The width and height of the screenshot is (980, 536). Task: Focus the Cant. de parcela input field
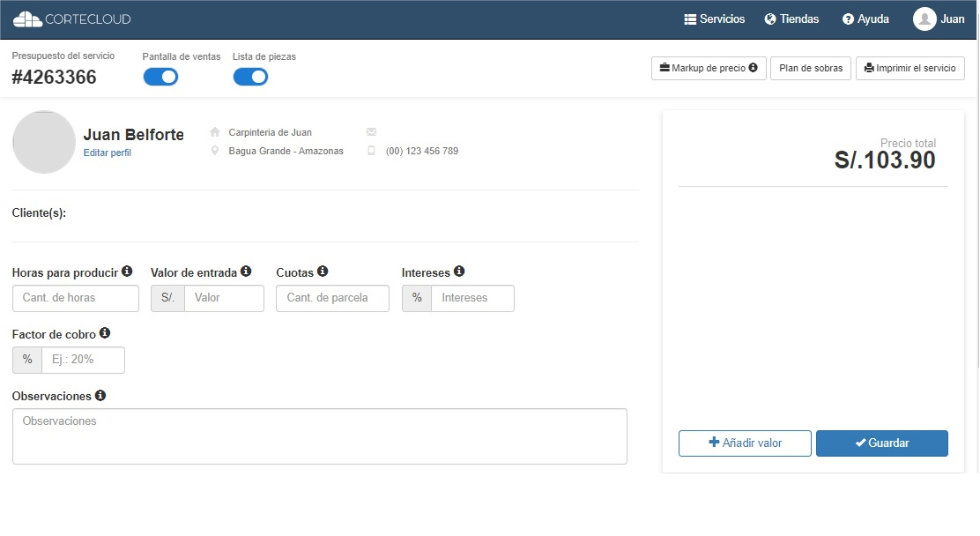(332, 298)
